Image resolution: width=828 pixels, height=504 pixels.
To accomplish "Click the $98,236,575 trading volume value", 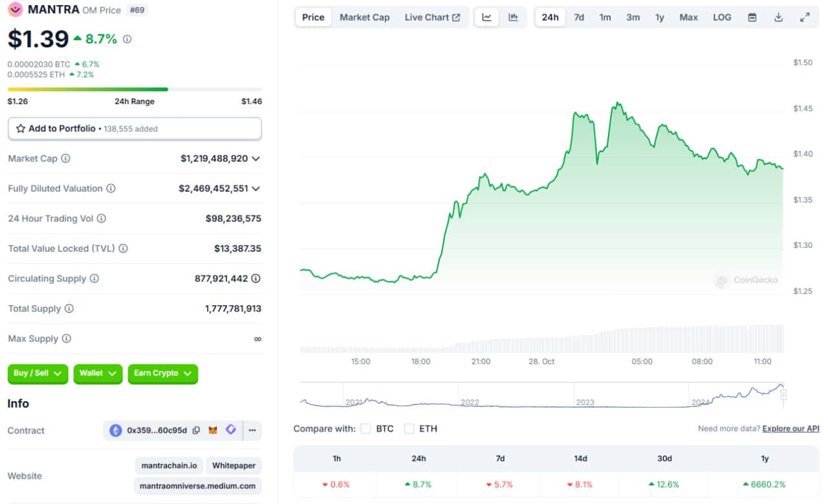I will pyautogui.click(x=234, y=219).
